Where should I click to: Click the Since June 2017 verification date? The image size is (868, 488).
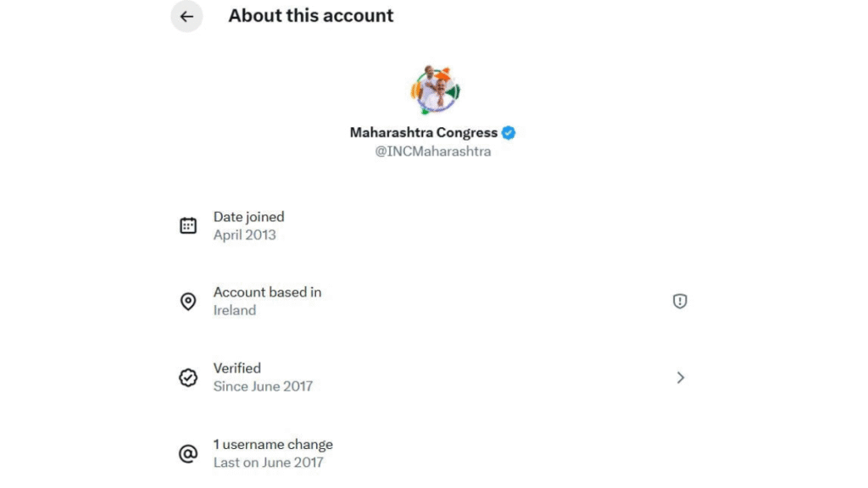pos(263,386)
